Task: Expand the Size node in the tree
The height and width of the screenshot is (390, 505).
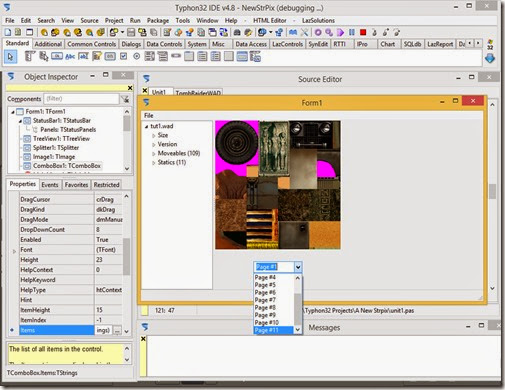Action: (154, 136)
